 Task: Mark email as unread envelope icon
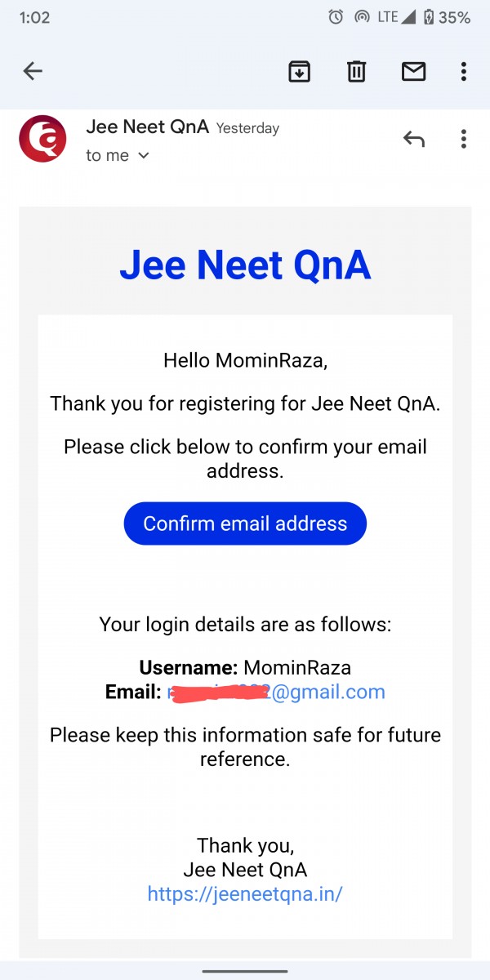coord(414,72)
